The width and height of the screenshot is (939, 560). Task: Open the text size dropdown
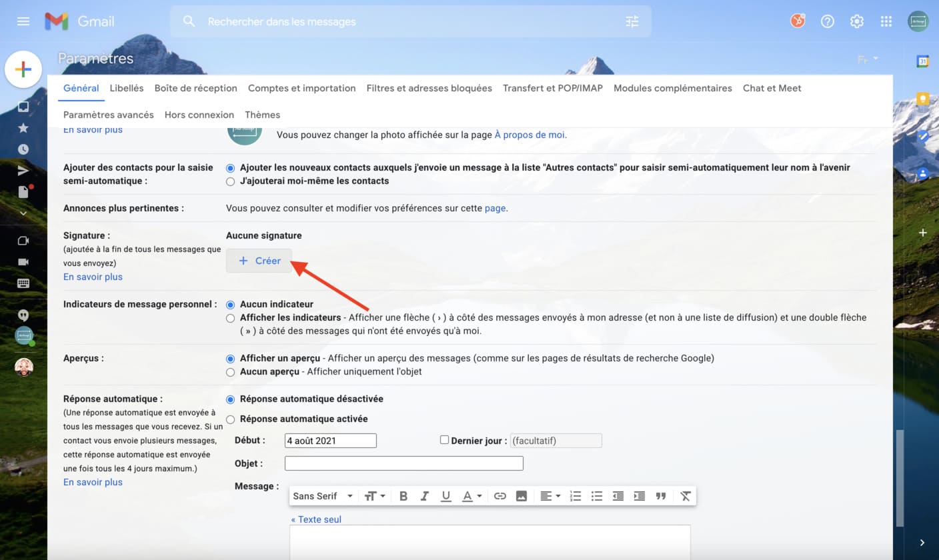click(x=375, y=496)
